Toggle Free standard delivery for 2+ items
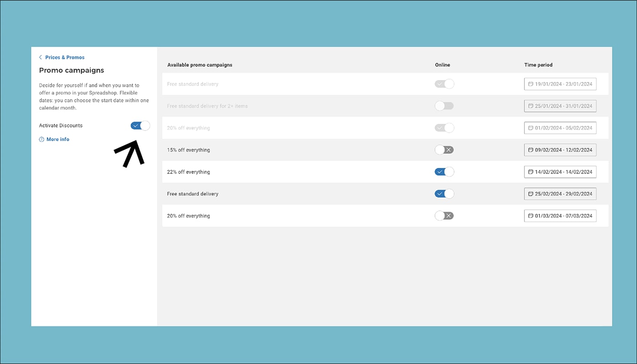The width and height of the screenshot is (637, 364). tap(444, 106)
